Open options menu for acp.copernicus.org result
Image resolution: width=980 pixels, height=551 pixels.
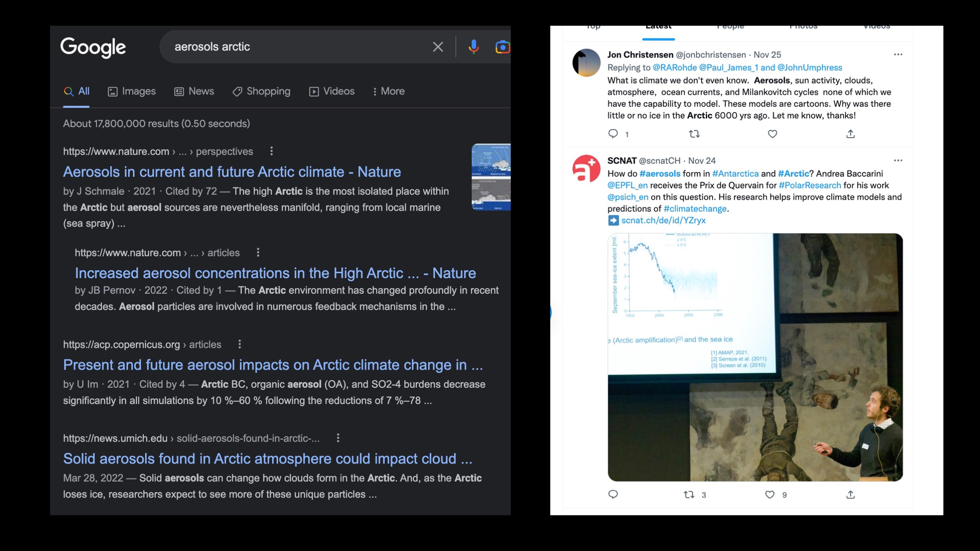click(239, 344)
